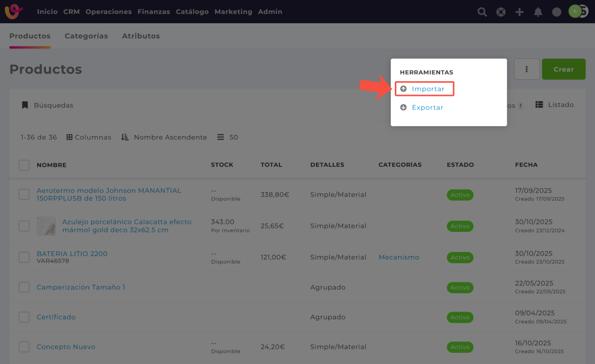Click the Azulejo porcelánico product thumbnail
The image size is (595, 364).
click(x=46, y=226)
